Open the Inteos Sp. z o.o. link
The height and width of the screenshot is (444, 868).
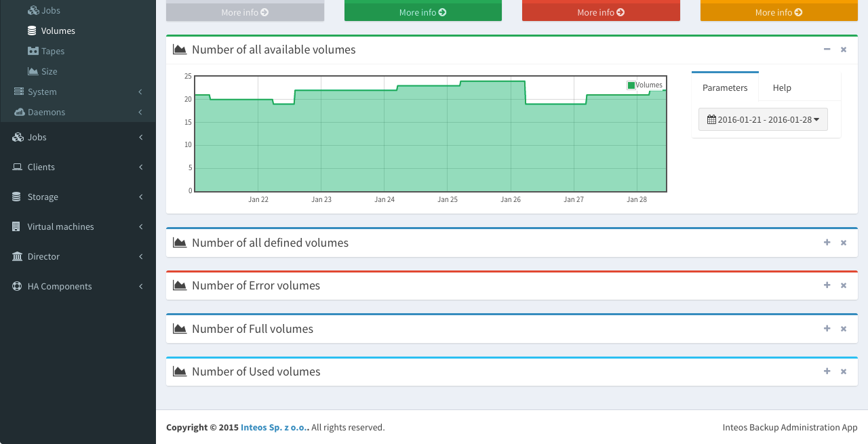coord(274,428)
